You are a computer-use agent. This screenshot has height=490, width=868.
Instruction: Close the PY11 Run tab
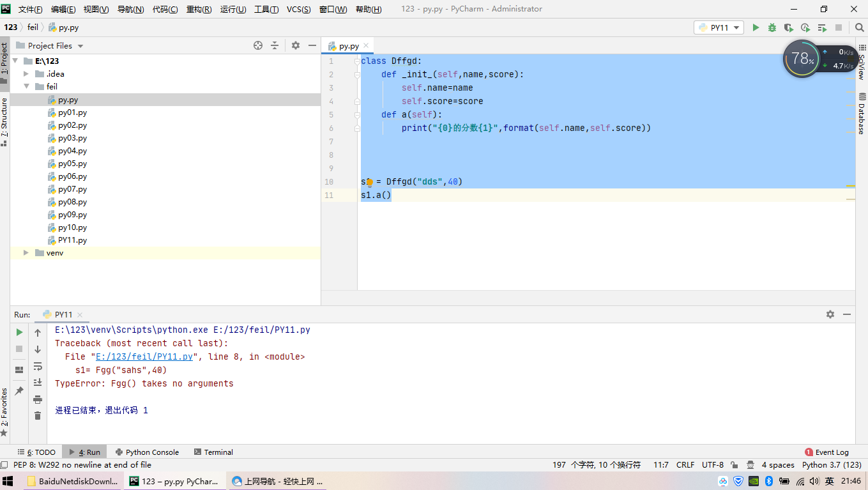point(80,315)
